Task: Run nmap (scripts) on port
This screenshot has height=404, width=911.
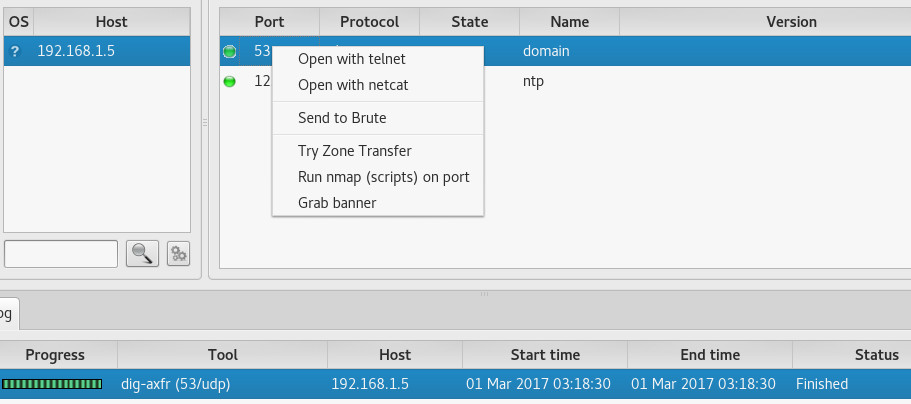Action: pyautogui.click(x=383, y=177)
